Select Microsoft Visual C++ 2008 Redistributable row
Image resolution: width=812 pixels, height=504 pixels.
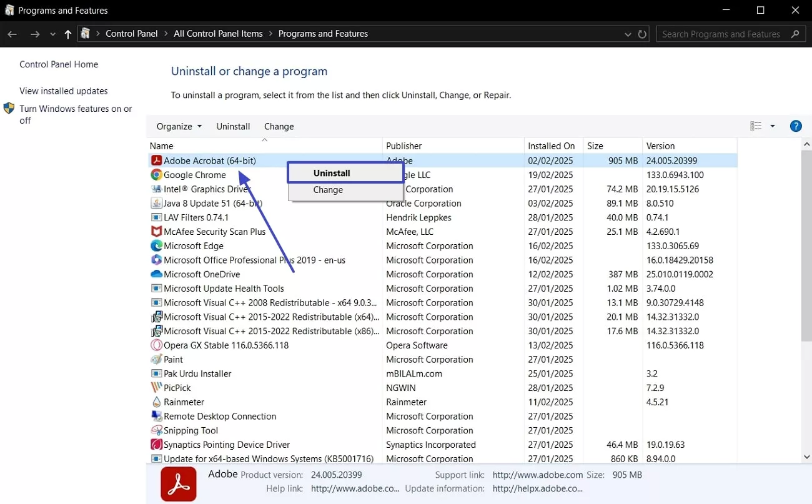[x=442, y=303]
